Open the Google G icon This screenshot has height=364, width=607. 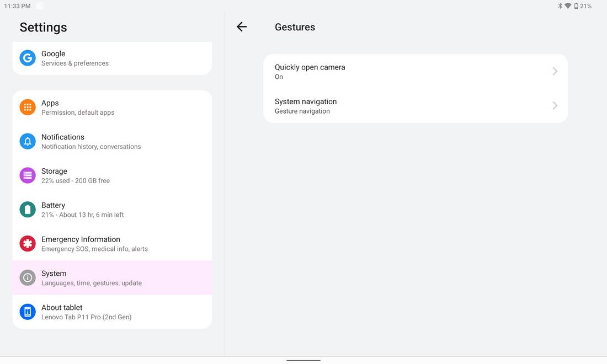28,58
